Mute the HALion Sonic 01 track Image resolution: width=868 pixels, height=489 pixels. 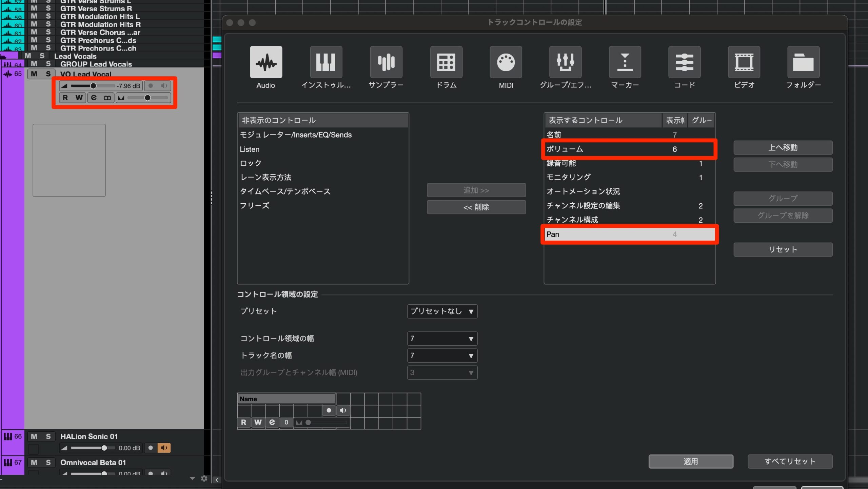pyautogui.click(x=34, y=436)
